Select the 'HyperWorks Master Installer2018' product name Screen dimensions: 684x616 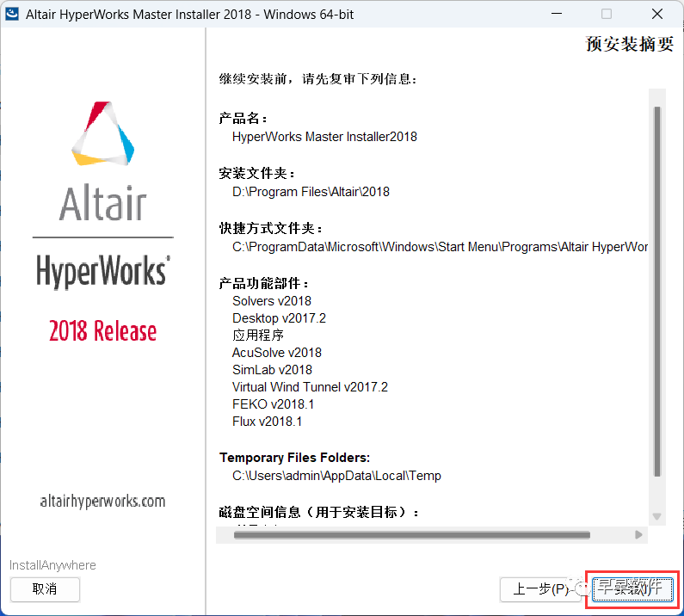[324, 137]
